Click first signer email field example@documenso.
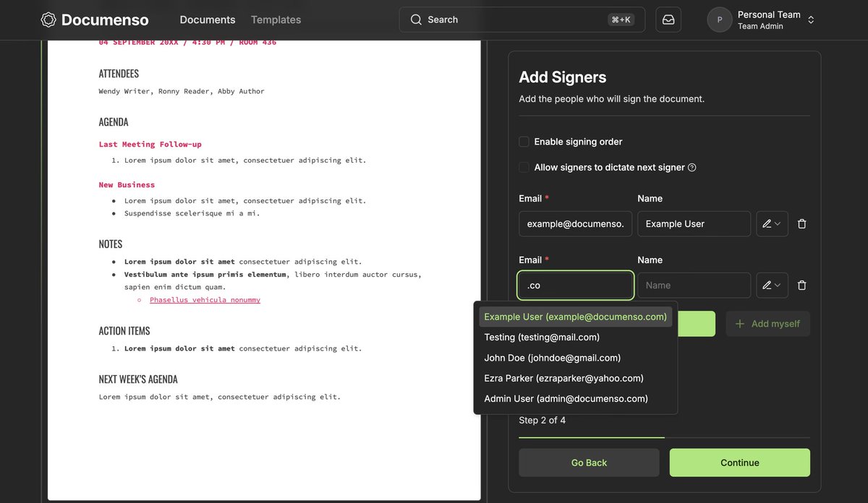 tap(576, 224)
